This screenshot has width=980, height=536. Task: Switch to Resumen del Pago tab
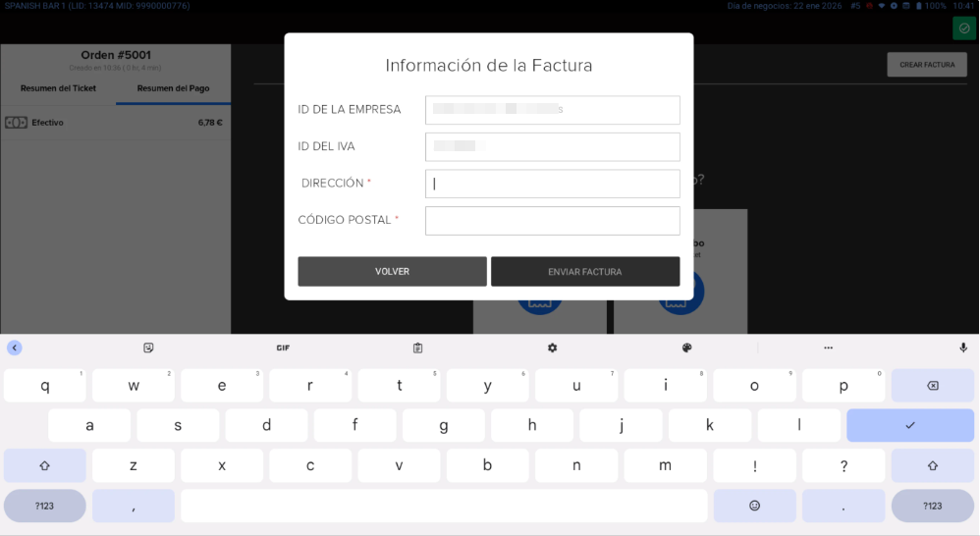click(173, 88)
